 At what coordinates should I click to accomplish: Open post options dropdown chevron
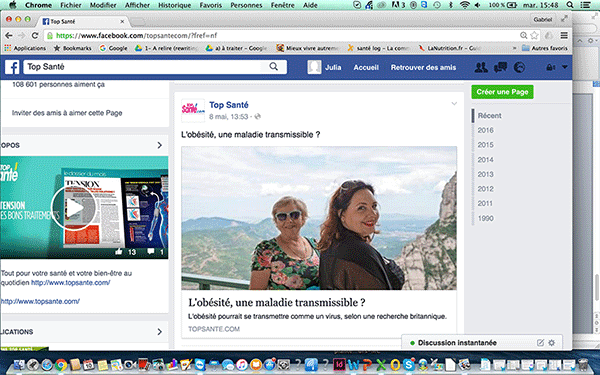coord(454,104)
